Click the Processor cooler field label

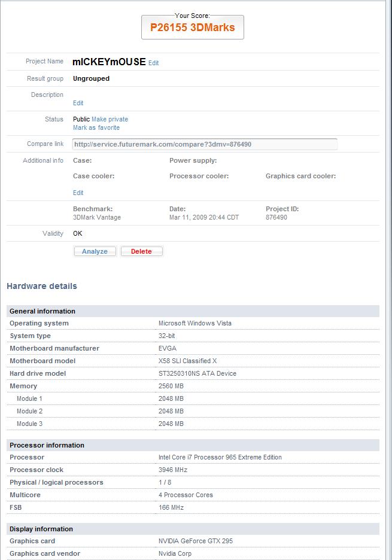199,176
